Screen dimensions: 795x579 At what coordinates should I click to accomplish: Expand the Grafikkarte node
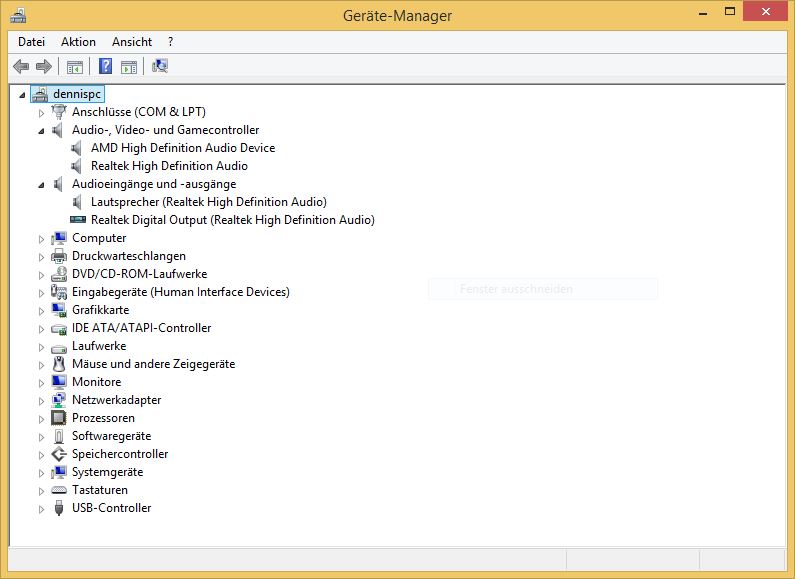(x=42, y=311)
